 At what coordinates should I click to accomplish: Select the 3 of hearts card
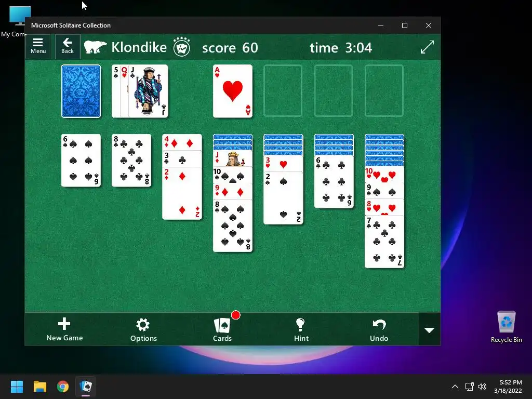283,164
